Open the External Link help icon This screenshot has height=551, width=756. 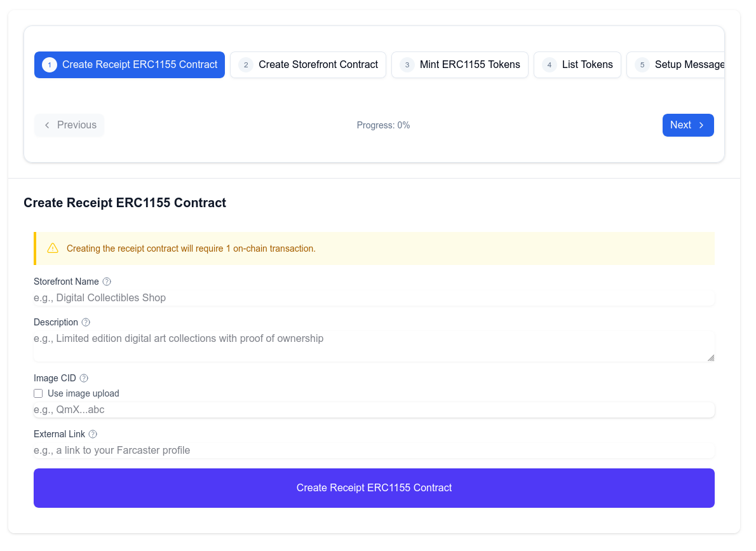point(93,433)
